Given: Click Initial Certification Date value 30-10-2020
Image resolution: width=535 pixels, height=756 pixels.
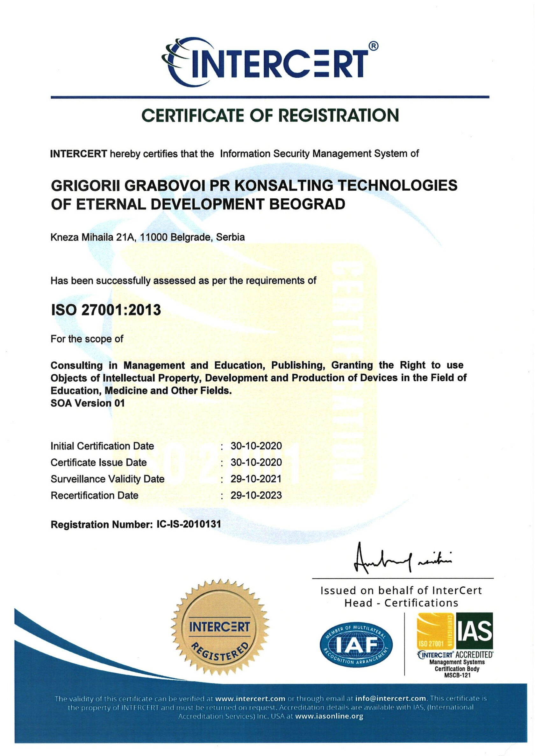Looking at the screenshot, I should tap(256, 446).
